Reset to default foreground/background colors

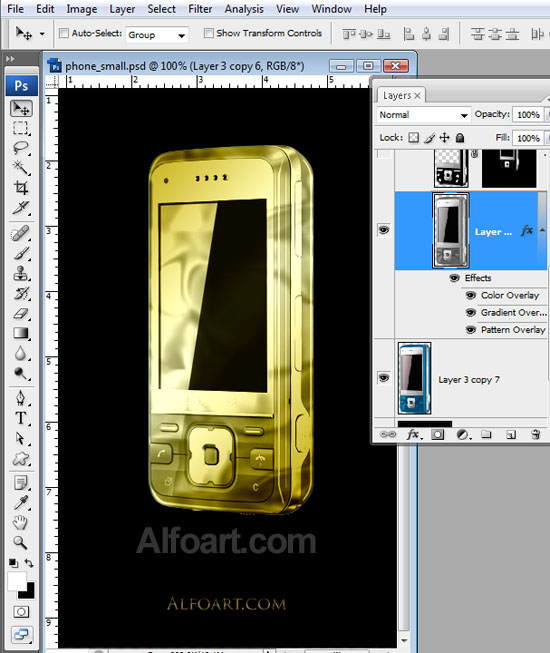pos(13,563)
